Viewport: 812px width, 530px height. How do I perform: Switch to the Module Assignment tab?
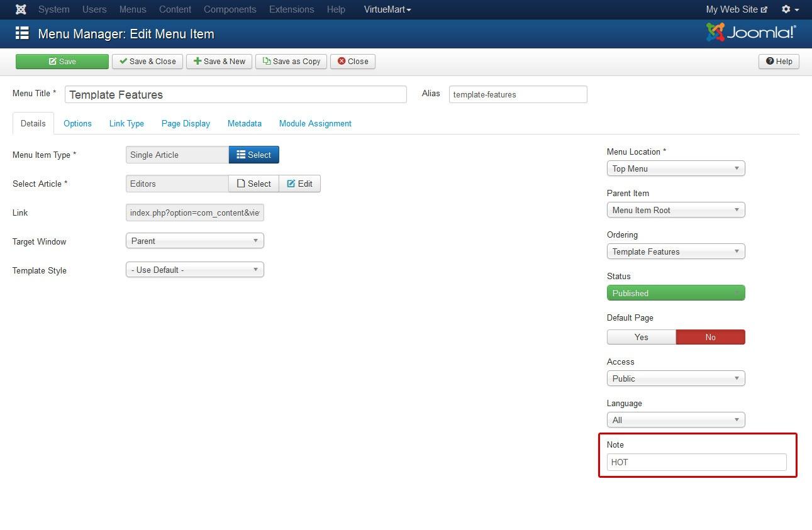[x=315, y=123]
